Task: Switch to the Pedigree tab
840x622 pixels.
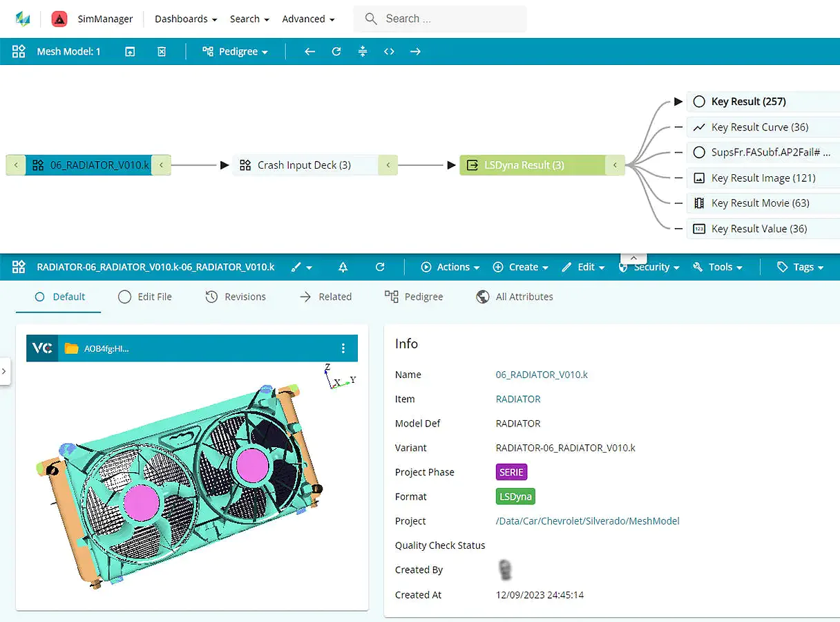Action: pos(414,296)
